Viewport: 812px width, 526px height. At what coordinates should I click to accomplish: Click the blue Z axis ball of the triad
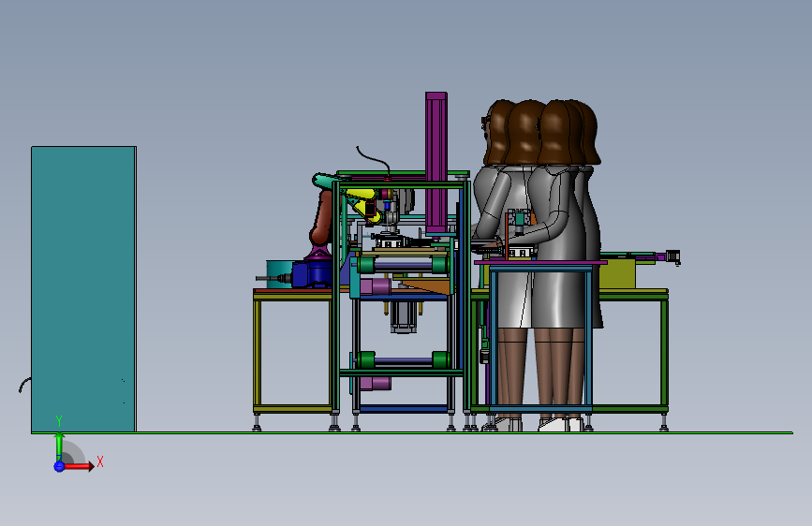pos(59,466)
